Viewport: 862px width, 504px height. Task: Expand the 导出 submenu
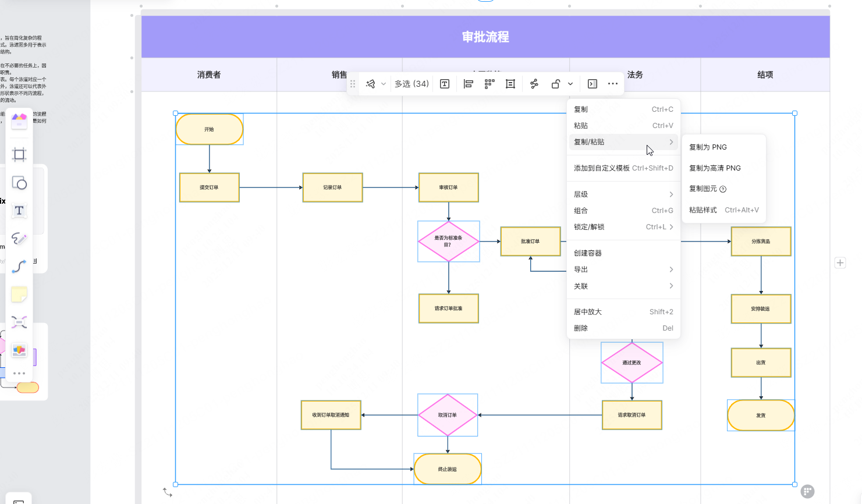[623, 269]
